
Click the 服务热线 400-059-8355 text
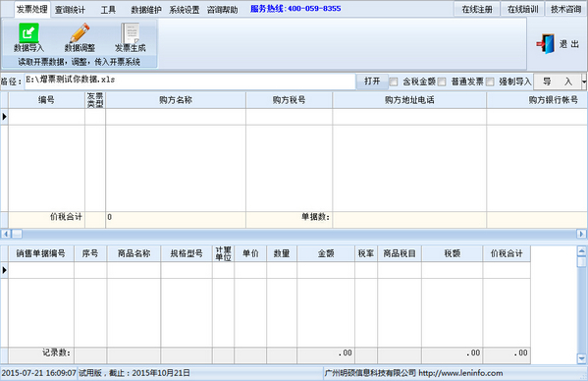(295, 9)
